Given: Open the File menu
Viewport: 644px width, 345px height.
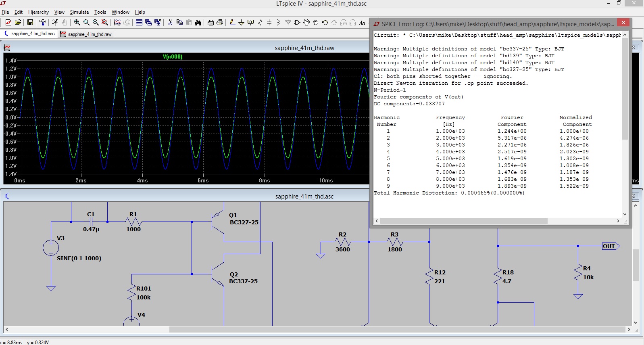Looking at the screenshot, I should pos(5,12).
